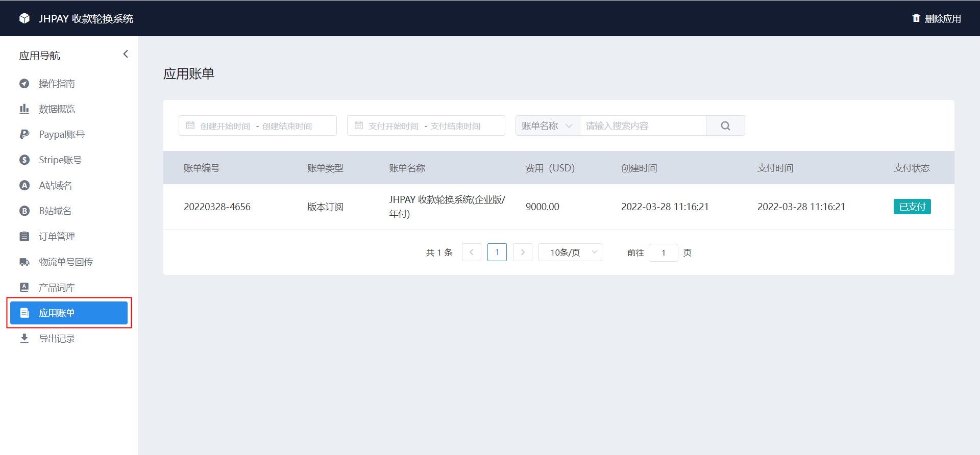Screen dimensions: 980x455
Task: Click the 物流单号回传 truck icon
Action: pos(24,262)
